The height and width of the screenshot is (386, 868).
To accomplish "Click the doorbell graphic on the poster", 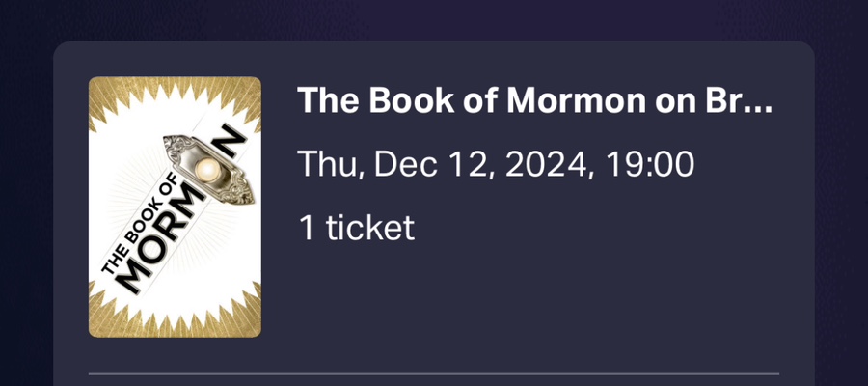I will [x=208, y=171].
